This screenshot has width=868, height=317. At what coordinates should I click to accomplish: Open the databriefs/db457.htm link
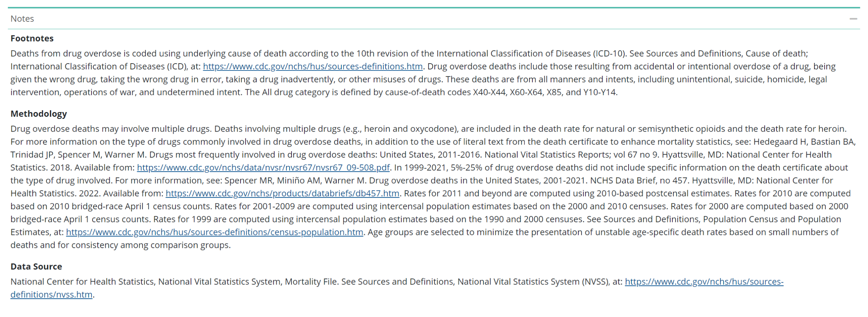click(x=282, y=193)
